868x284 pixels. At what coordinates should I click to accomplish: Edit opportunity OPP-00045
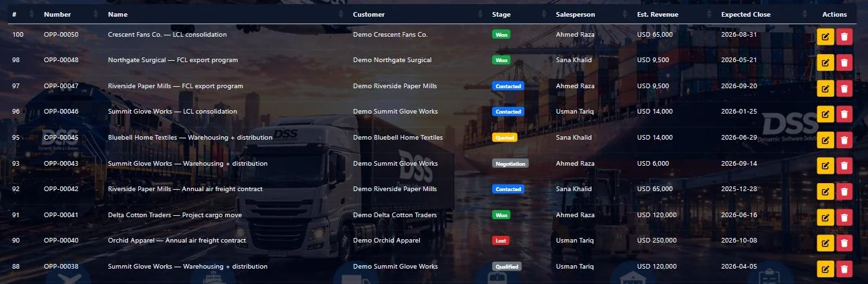[x=825, y=140]
